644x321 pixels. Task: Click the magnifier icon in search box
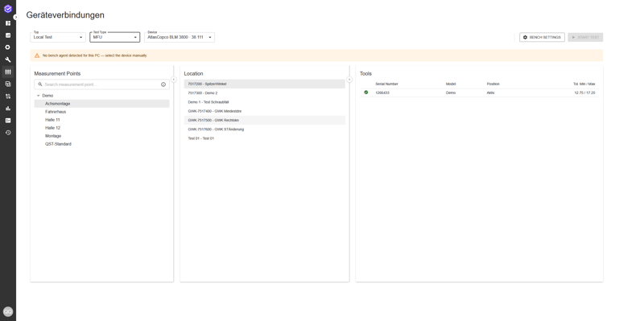(x=40, y=84)
